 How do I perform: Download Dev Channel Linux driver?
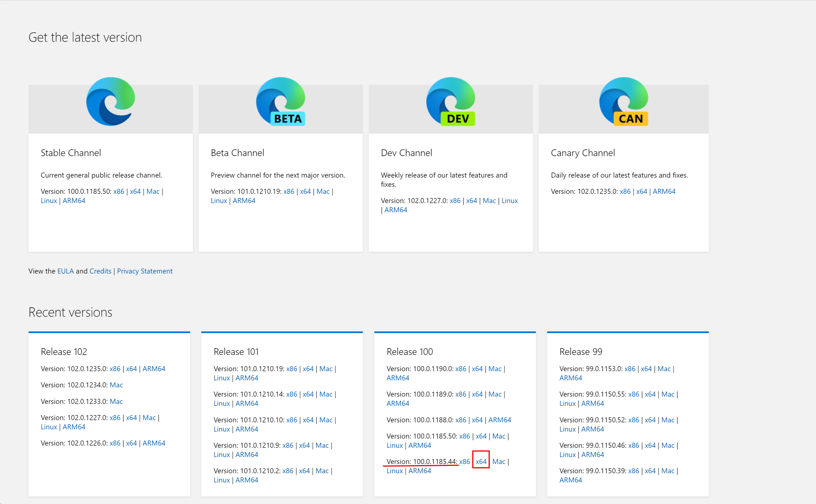pos(510,201)
